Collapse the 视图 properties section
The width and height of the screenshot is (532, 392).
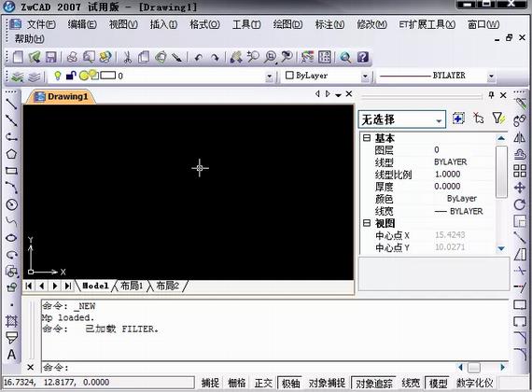[x=367, y=223]
